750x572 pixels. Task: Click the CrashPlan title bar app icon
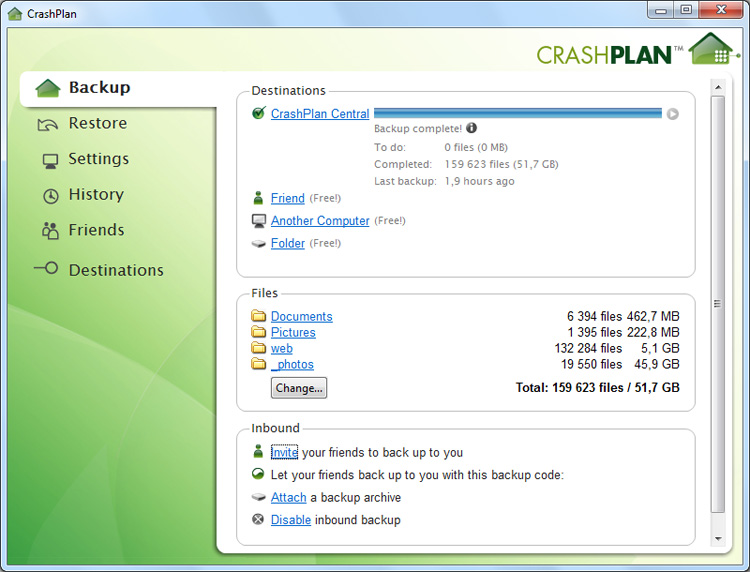tap(15, 13)
